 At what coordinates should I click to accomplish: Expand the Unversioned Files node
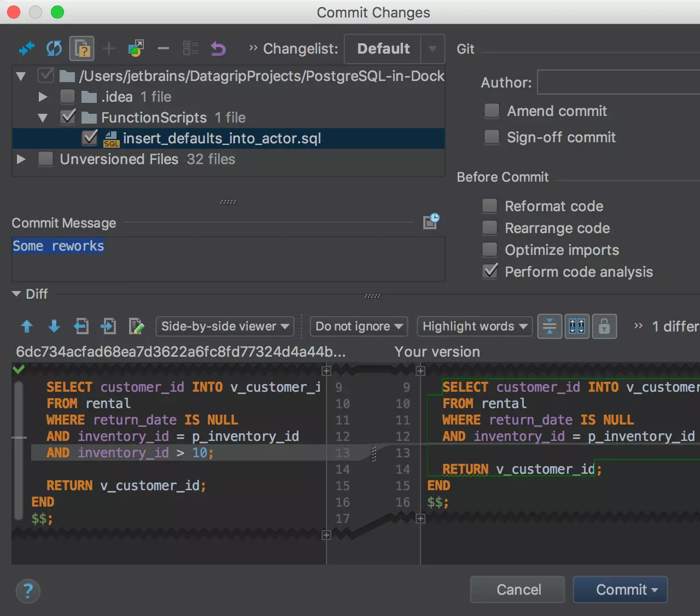[x=21, y=159]
